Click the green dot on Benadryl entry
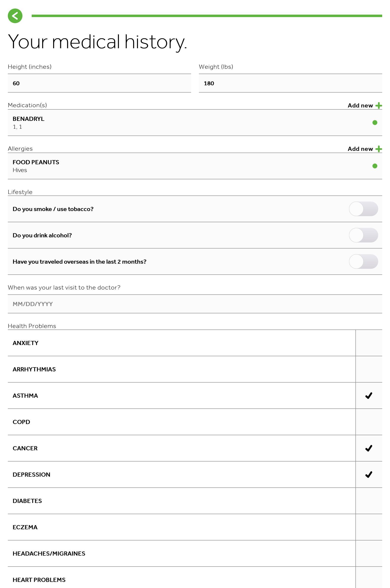This screenshot has height=588, width=390. point(375,123)
